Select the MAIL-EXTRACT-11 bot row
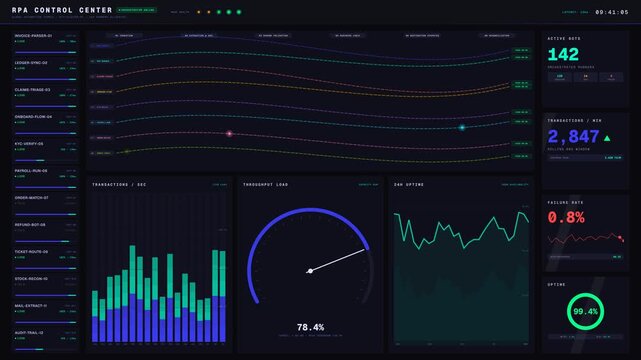Viewport: 641px width, 360px height. click(x=45, y=313)
